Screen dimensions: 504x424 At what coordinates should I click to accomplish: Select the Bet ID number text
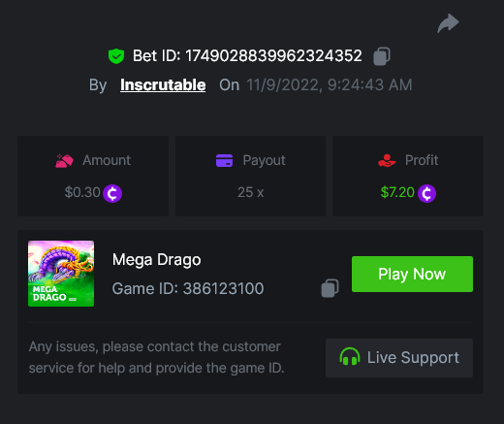(x=273, y=56)
